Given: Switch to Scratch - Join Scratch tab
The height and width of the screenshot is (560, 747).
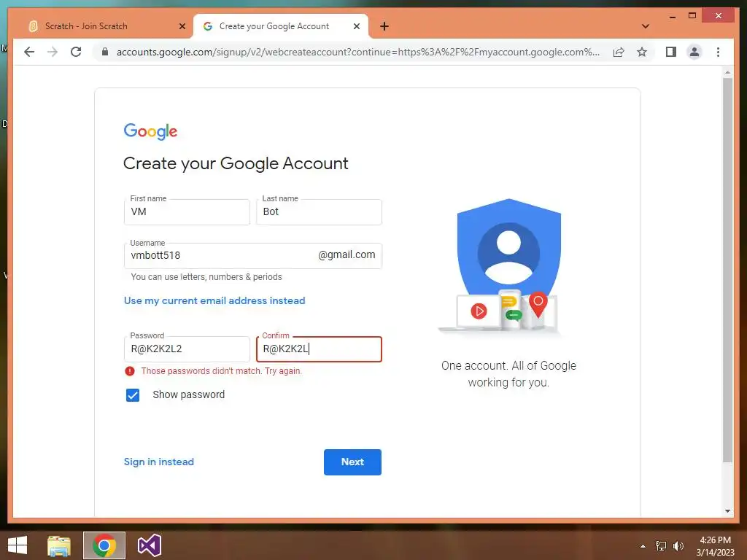Looking at the screenshot, I should [x=101, y=26].
